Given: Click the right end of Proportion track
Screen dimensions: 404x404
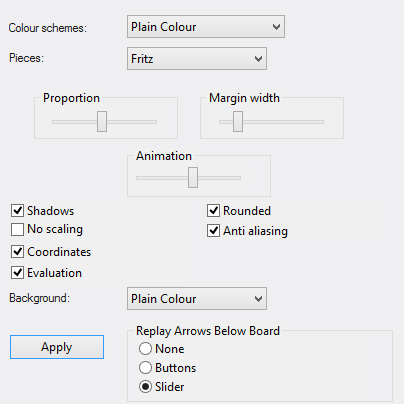Looking at the screenshot, I should pyautogui.click(x=154, y=122).
